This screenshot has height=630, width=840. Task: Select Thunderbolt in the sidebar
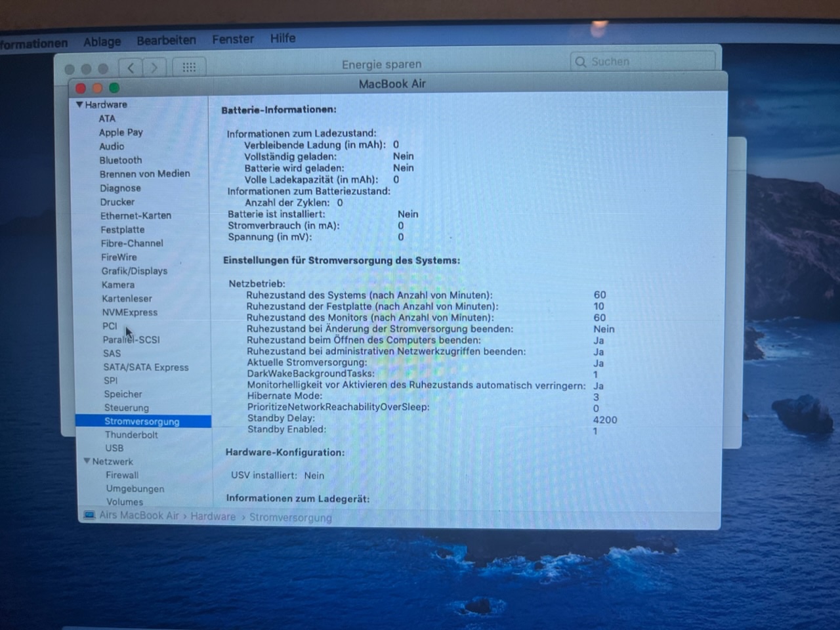point(131,434)
